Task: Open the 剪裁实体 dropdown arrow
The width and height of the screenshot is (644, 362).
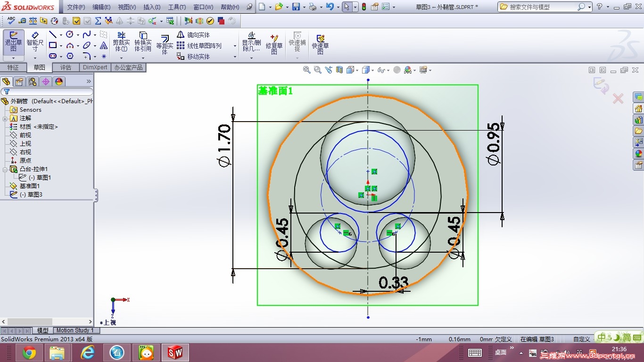Action: tap(121, 58)
